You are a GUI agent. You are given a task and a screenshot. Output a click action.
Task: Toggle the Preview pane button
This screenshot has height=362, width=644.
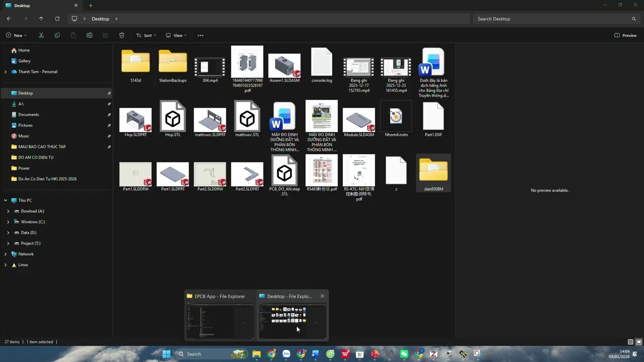[625, 35]
